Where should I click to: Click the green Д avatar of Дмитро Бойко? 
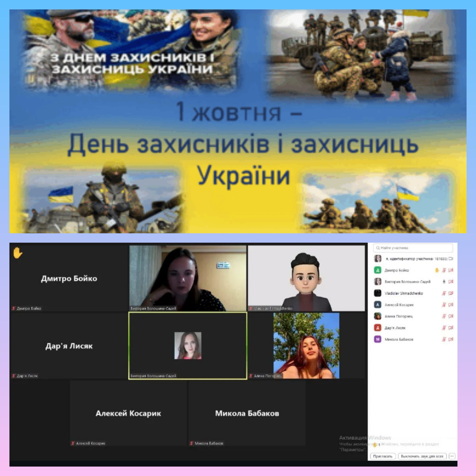click(x=377, y=270)
